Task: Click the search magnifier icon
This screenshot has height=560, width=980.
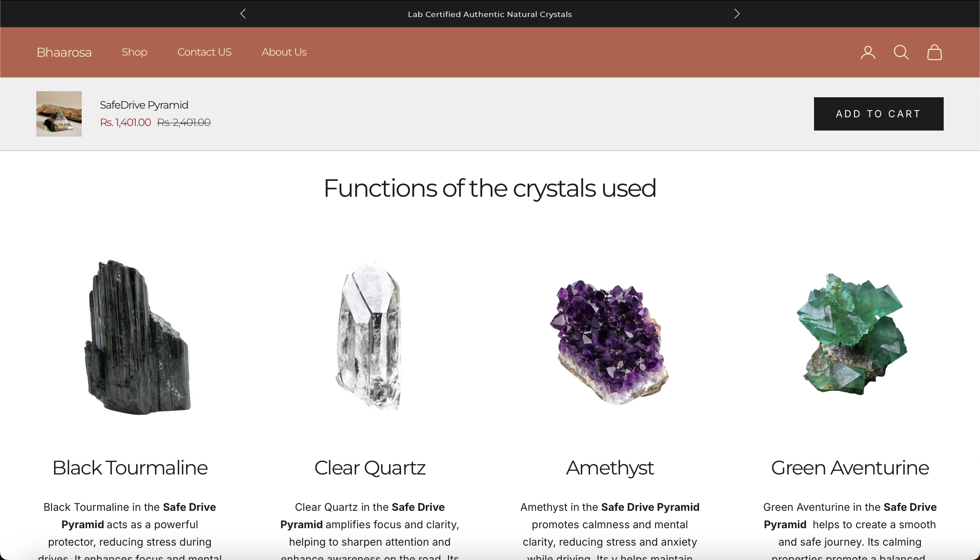Action: pos(901,52)
